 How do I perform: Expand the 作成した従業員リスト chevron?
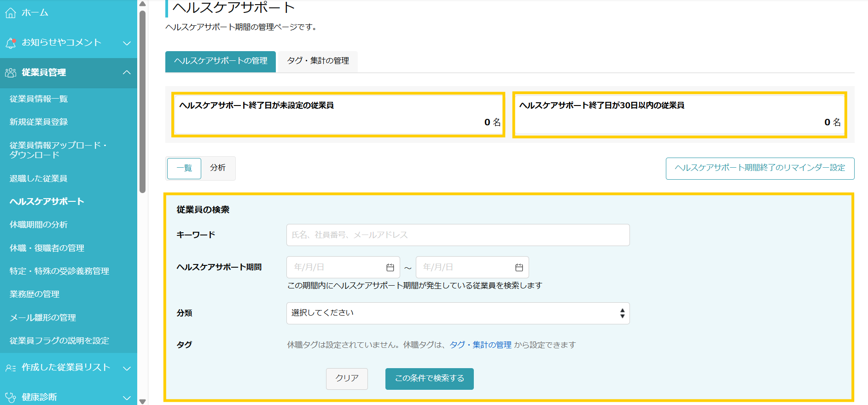pos(127,368)
